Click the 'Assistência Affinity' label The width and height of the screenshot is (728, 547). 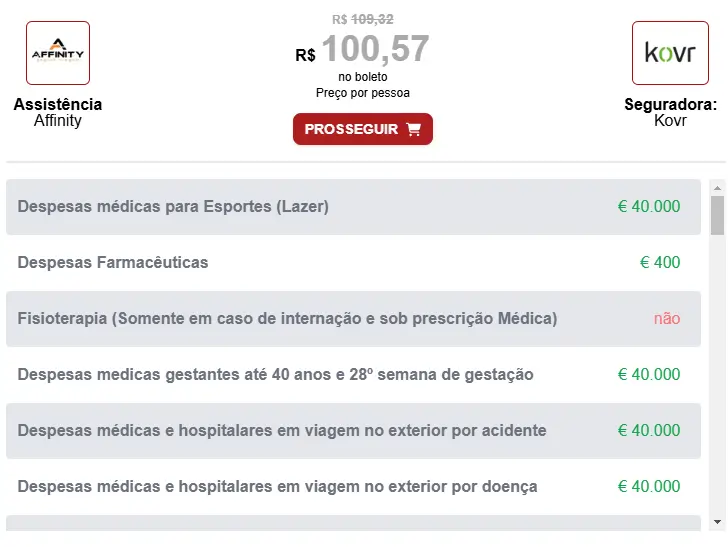58,112
